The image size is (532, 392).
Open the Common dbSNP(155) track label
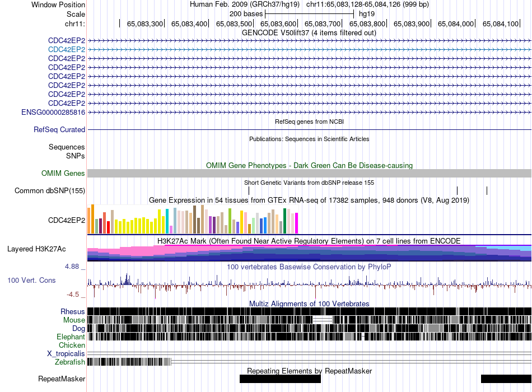tap(50, 191)
